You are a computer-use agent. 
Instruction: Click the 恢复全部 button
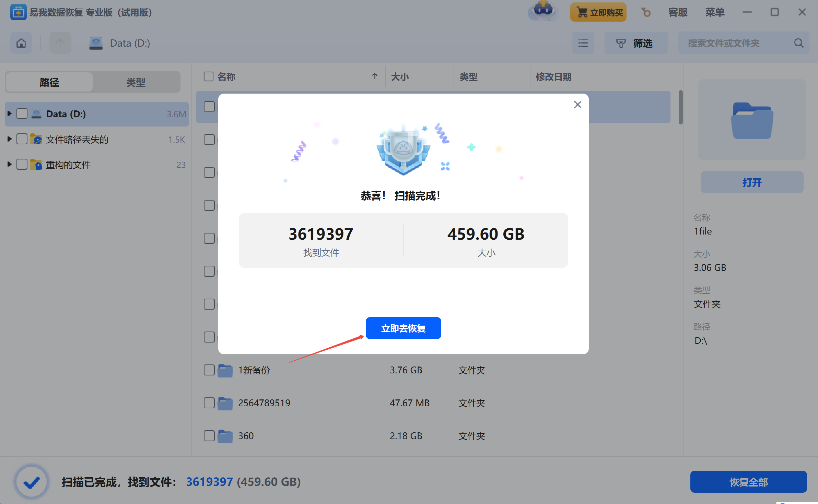pyautogui.click(x=748, y=482)
